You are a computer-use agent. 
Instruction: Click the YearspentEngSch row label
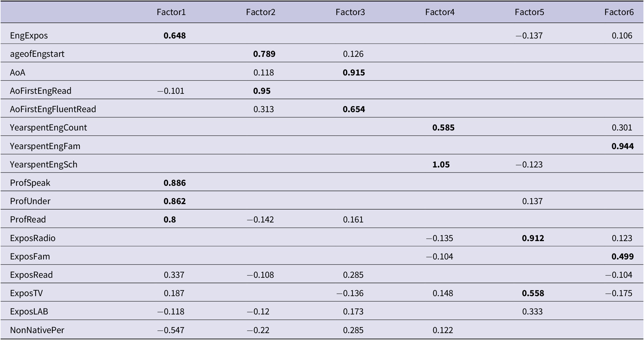point(44,164)
